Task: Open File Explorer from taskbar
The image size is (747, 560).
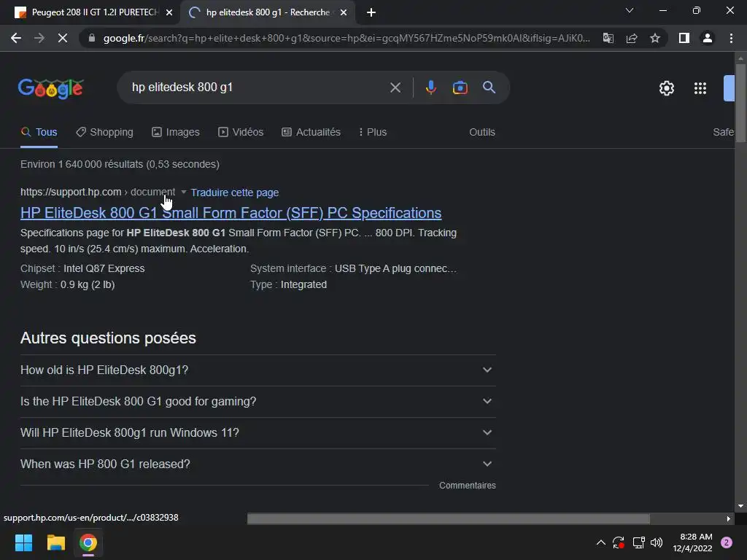Action: [x=55, y=542]
